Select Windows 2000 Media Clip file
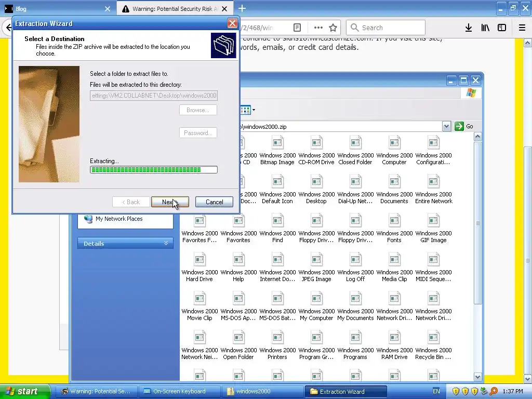Screen dimensions: 532x399 tap(394, 268)
